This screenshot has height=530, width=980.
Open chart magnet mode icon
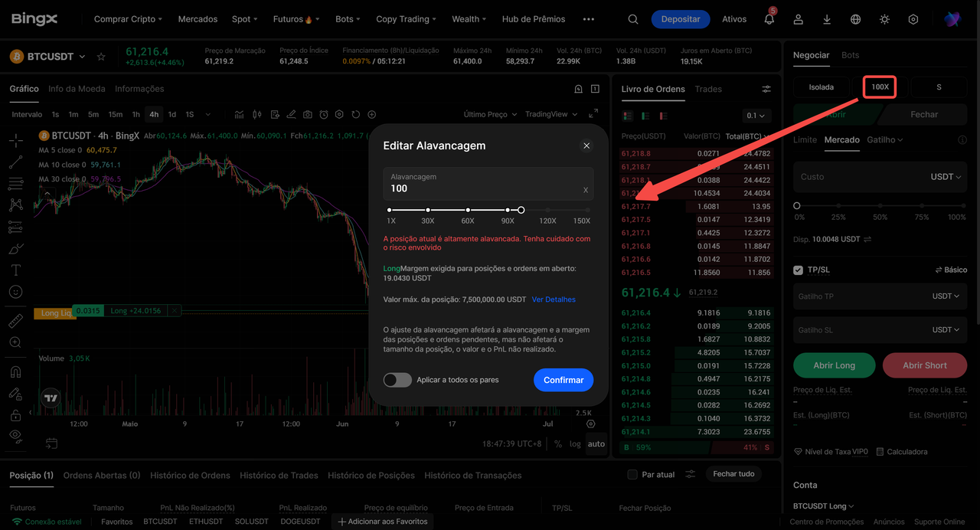click(x=15, y=372)
